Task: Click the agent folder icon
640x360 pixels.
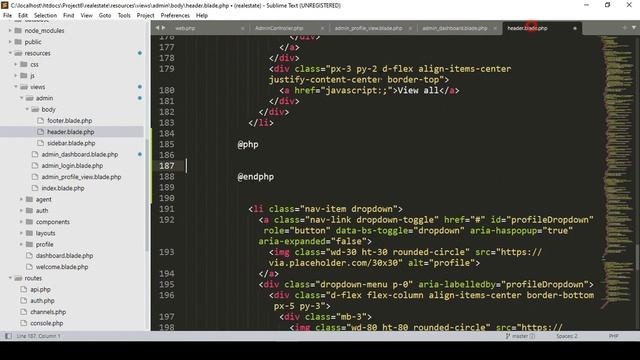Action: pyautogui.click(x=29, y=199)
